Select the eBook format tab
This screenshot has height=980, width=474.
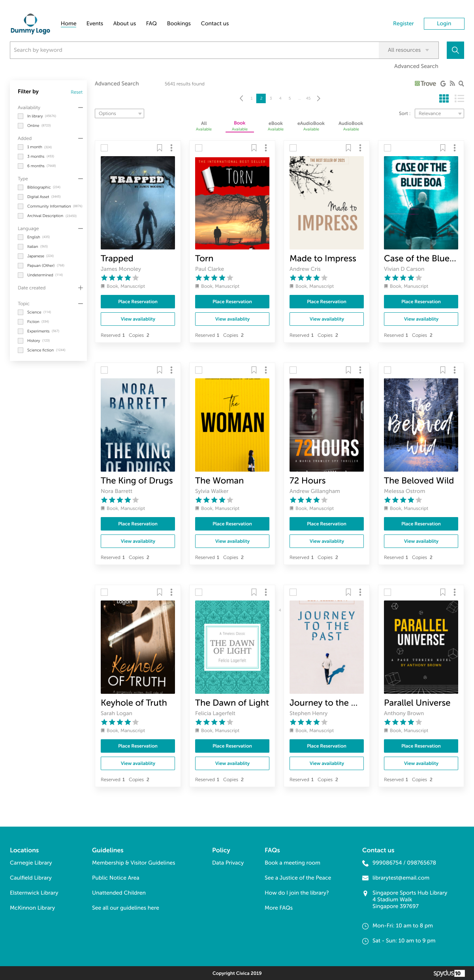(275, 126)
